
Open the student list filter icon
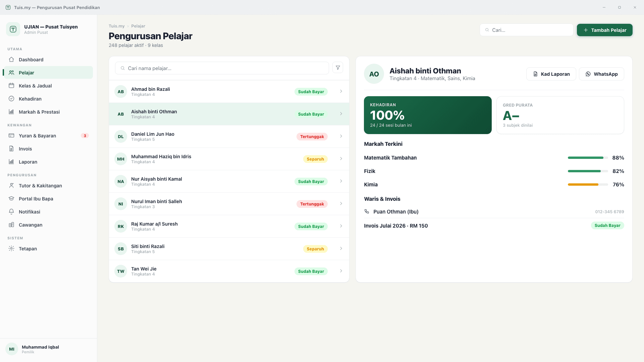[338, 68]
